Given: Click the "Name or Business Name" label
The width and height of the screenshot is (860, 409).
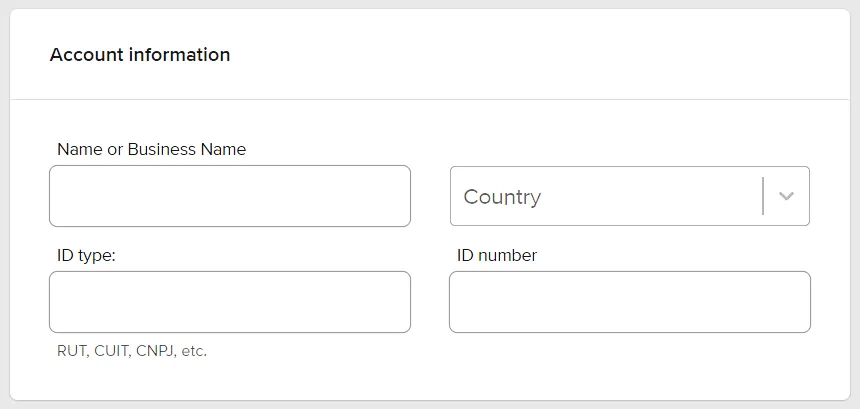Looking at the screenshot, I should [151, 149].
